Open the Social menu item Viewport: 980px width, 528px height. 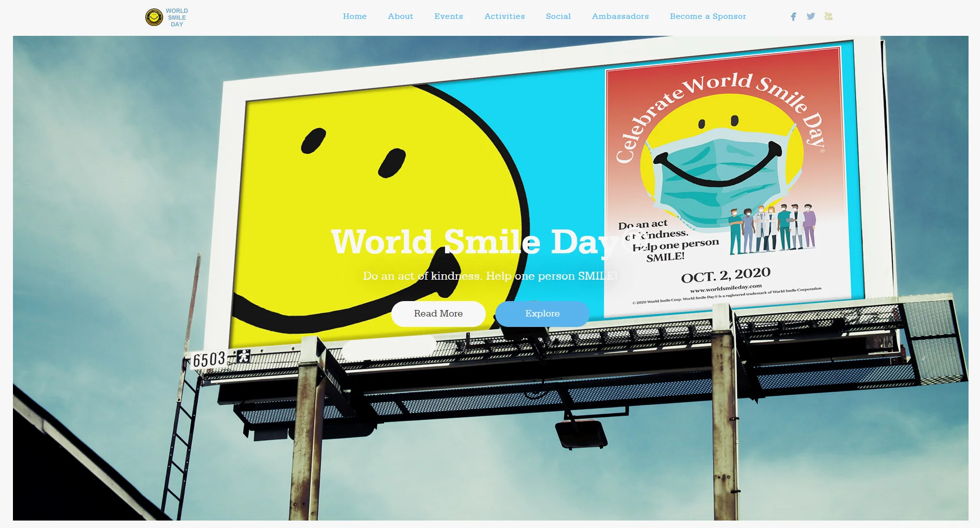[x=558, y=16]
